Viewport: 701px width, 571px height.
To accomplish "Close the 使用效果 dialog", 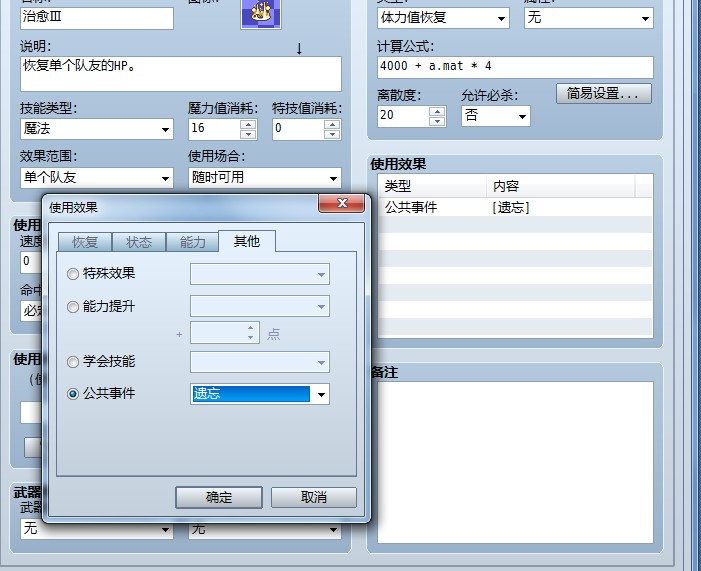I will click(342, 203).
